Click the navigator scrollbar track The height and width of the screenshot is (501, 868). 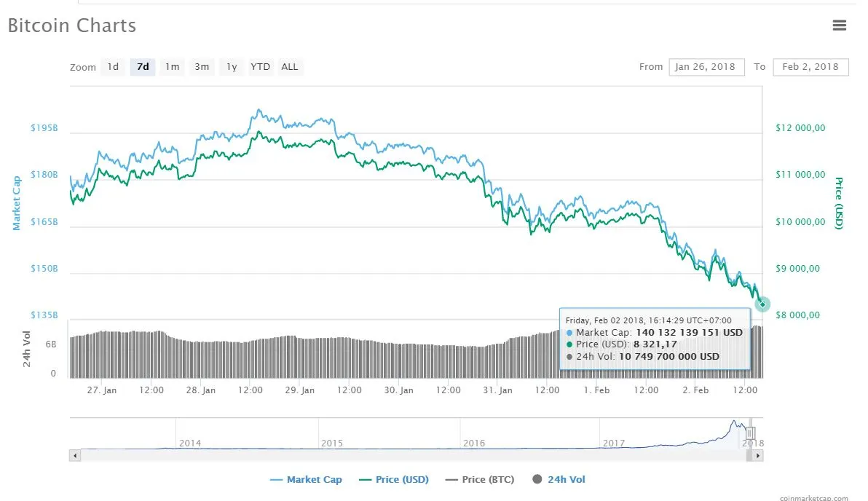coord(414,456)
